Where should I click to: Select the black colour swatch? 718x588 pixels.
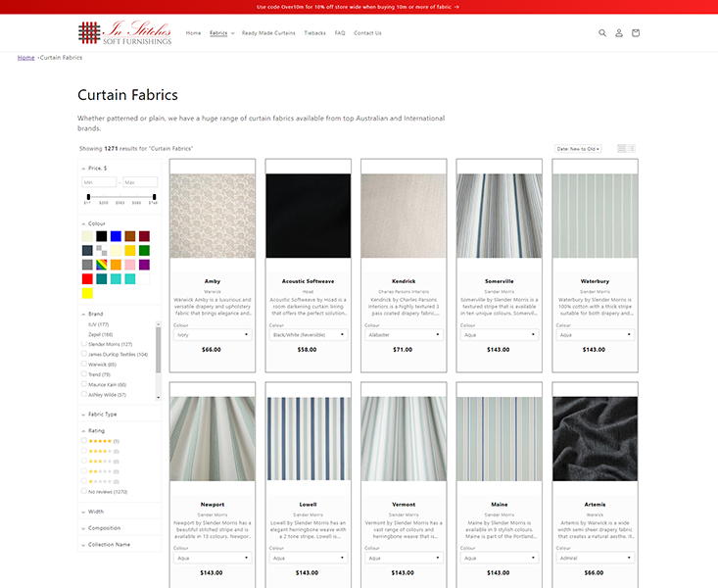pyautogui.click(x=102, y=236)
